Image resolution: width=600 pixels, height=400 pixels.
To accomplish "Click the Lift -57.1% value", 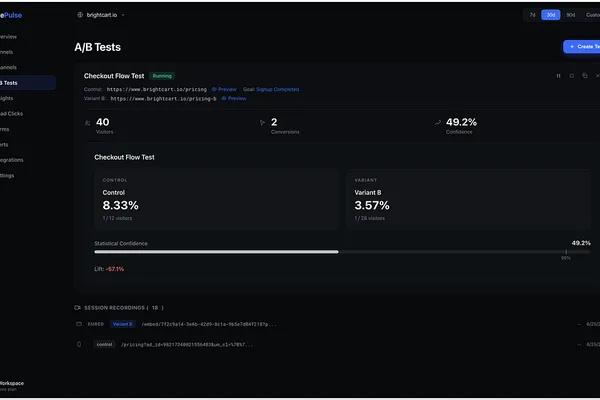I will 115,269.
